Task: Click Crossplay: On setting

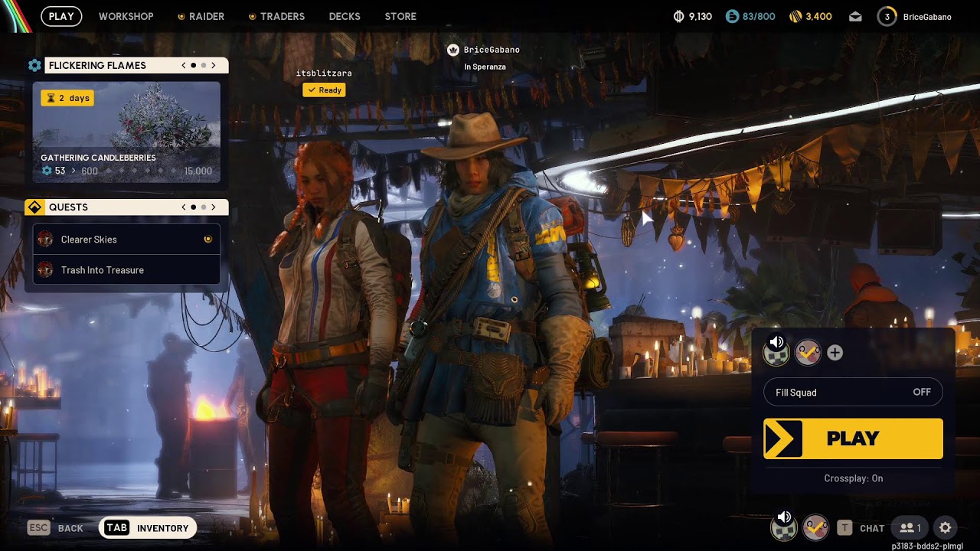Action: pos(854,478)
